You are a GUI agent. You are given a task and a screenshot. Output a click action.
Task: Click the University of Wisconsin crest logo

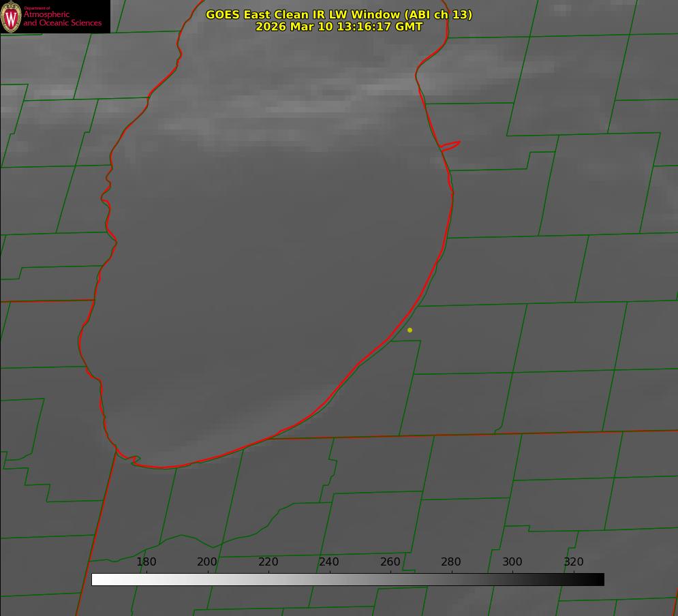click(11, 16)
